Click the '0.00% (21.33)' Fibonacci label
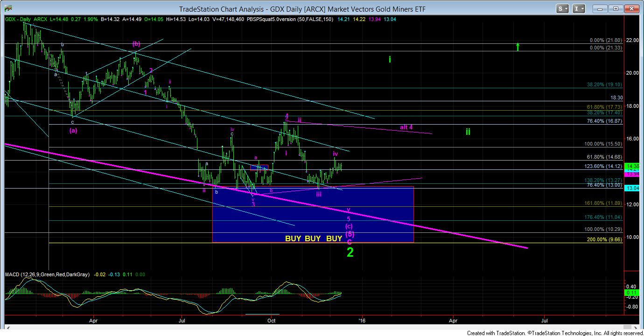 click(606, 48)
